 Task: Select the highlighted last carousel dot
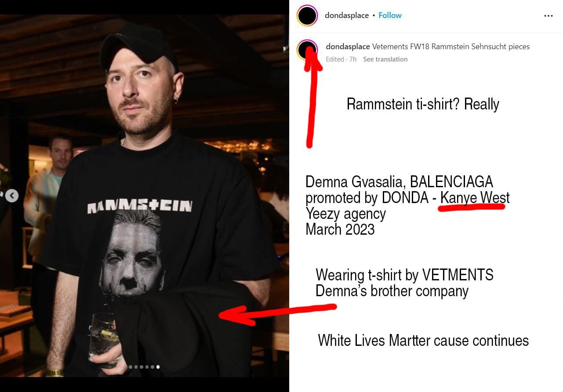(x=158, y=367)
